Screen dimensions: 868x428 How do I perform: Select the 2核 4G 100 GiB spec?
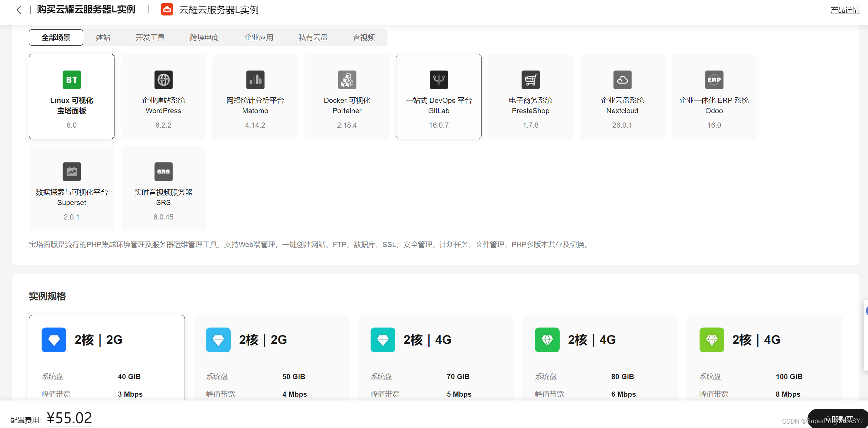click(765, 358)
